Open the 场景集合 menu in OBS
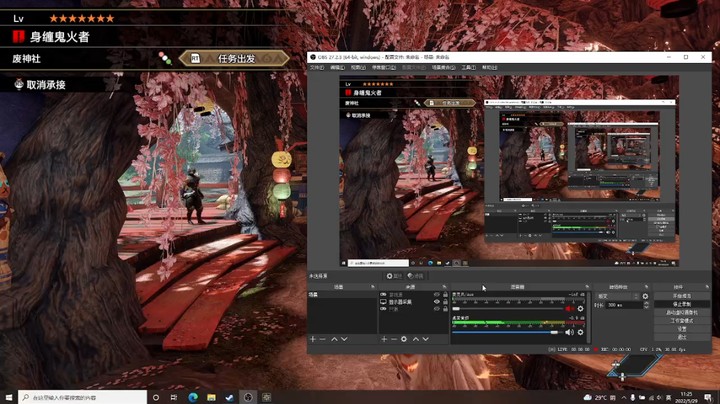The image size is (720, 404). coord(444,67)
